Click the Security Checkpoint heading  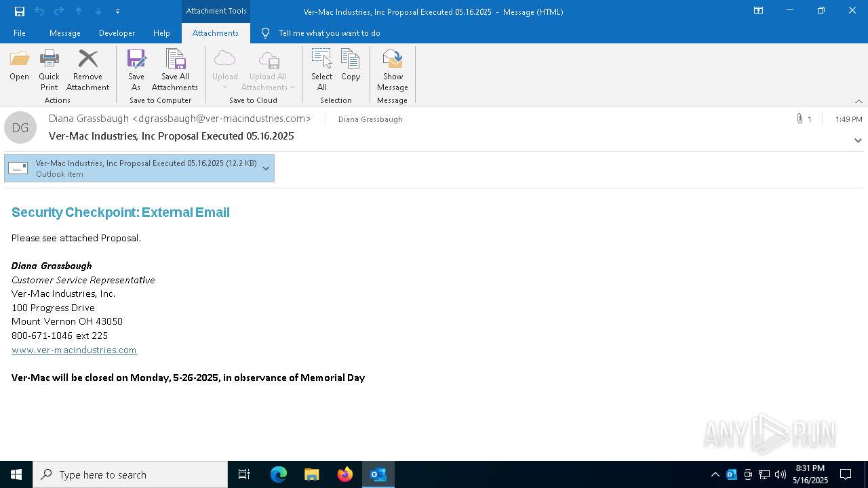pos(121,212)
